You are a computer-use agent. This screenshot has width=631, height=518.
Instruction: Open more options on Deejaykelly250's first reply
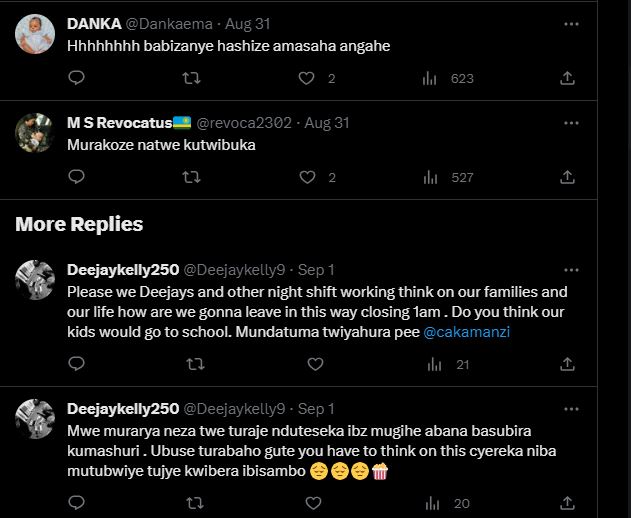point(571,270)
